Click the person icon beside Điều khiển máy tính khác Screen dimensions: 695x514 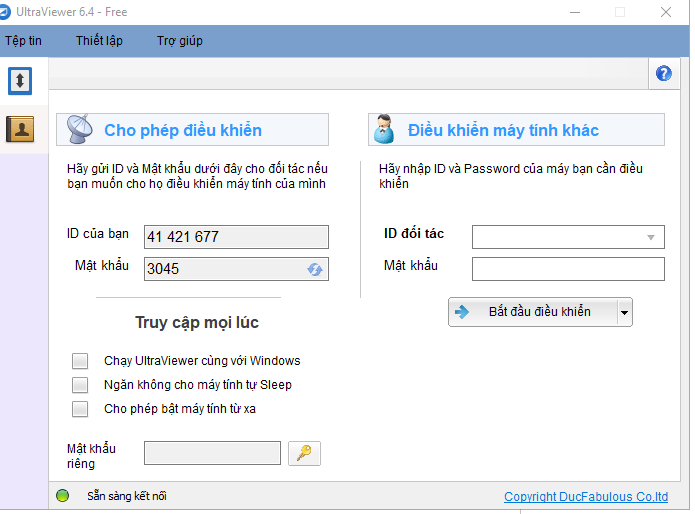(384, 129)
